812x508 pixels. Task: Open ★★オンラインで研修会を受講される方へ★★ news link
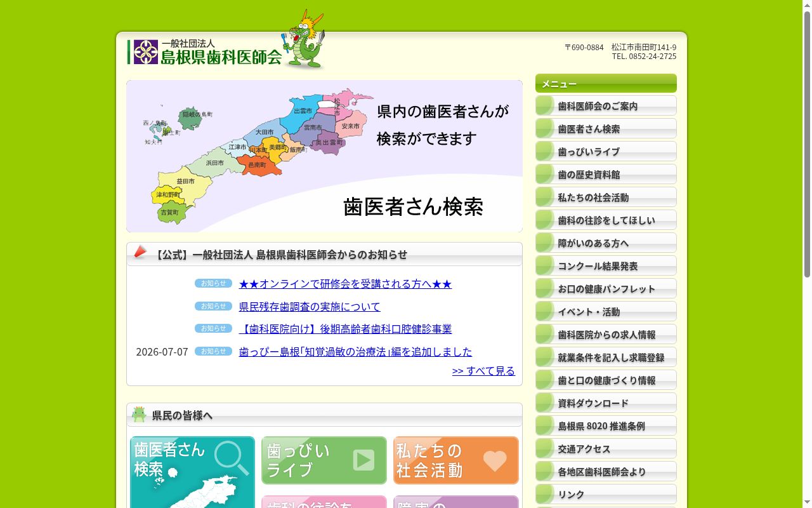(345, 284)
